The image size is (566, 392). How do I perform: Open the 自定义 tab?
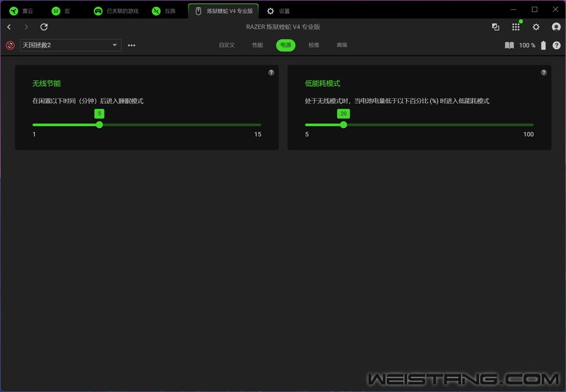(x=227, y=45)
